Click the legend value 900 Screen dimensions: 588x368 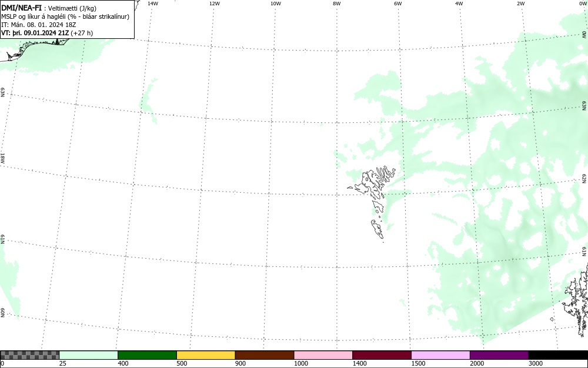pyautogui.click(x=240, y=363)
